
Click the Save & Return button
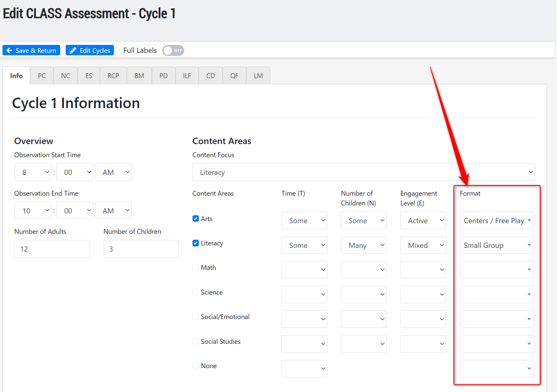31,50
